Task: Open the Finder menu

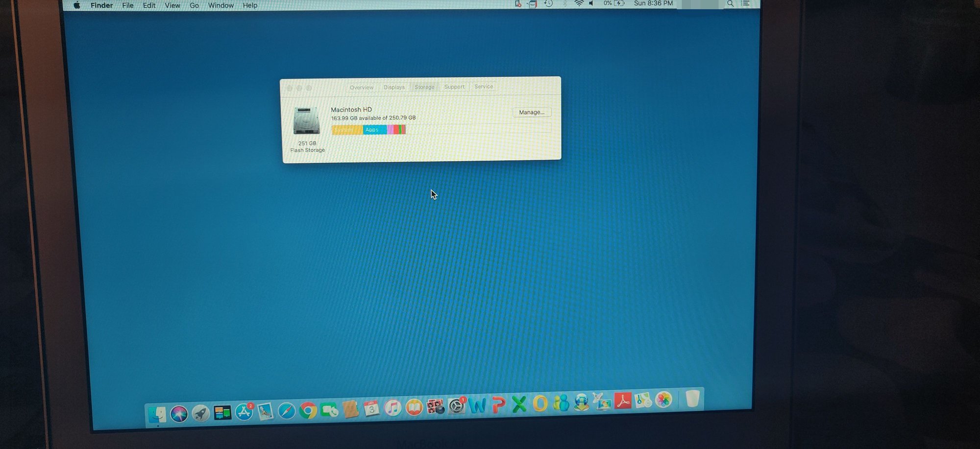Action: [x=101, y=5]
